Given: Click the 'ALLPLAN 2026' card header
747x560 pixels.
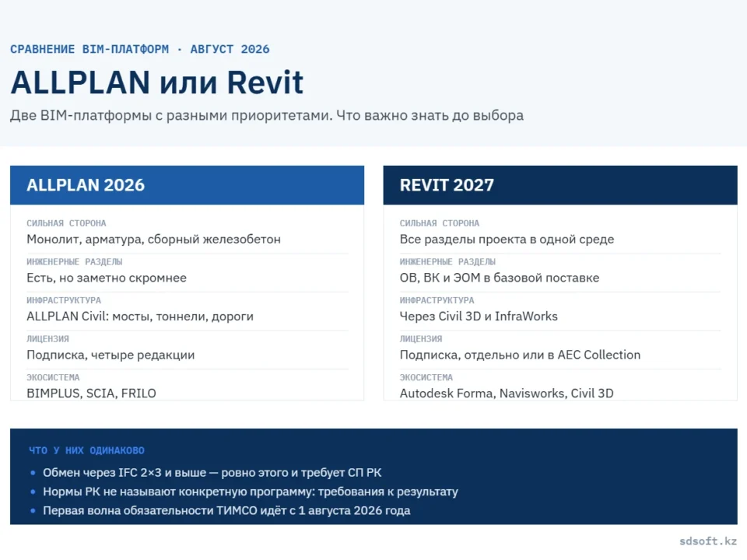Looking at the screenshot, I should click(188, 185).
